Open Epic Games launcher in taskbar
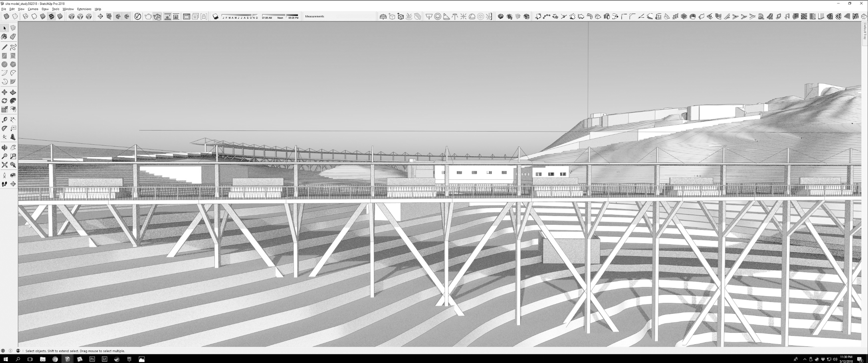868x363 pixels. [129, 359]
